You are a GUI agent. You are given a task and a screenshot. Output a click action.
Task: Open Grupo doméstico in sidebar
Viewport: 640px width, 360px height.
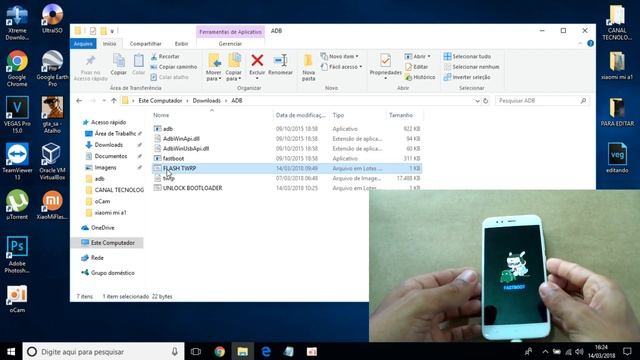tap(112, 273)
